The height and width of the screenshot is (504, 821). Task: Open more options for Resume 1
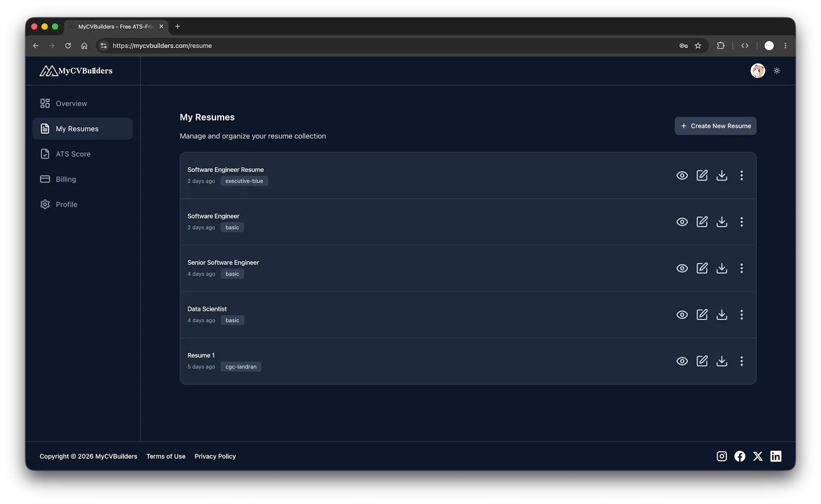click(x=741, y=361)
